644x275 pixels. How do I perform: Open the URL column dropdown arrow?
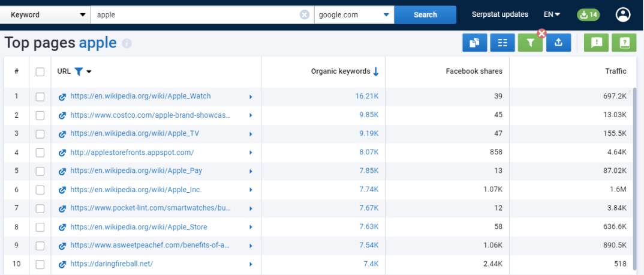point(89,72)
